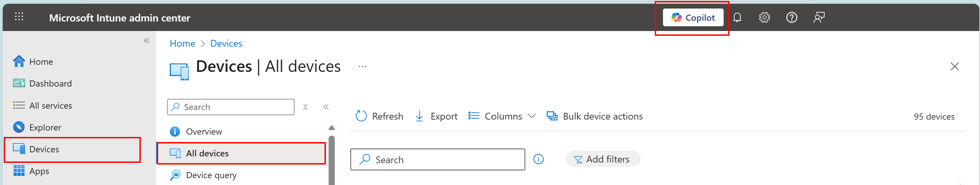This screenshot has height=185, width=980.
Task: Open the more options ellipsis by title
Action: coord(363,66)
